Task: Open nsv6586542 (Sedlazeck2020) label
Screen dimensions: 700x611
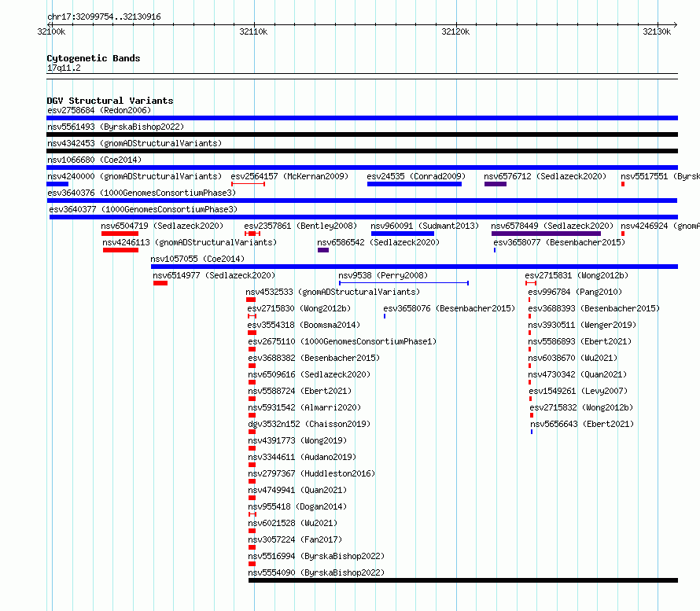Action: (x=378, y=242)
